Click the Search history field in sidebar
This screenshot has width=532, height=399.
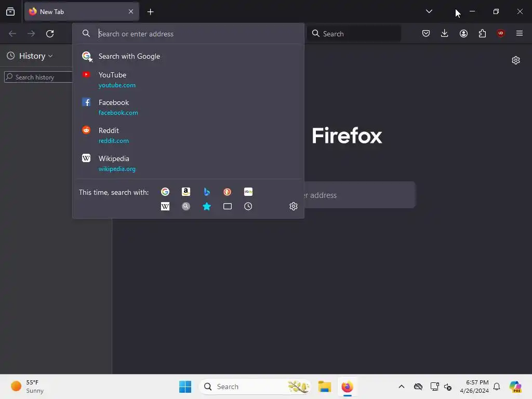[38, 77]
